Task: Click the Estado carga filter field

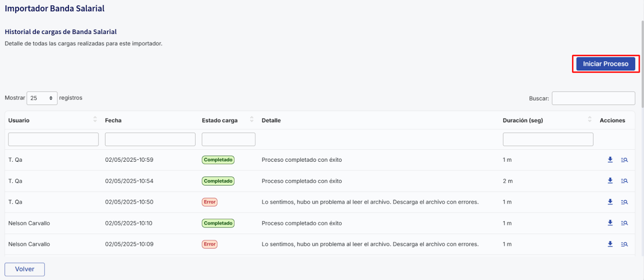Action: click(228, 139)
